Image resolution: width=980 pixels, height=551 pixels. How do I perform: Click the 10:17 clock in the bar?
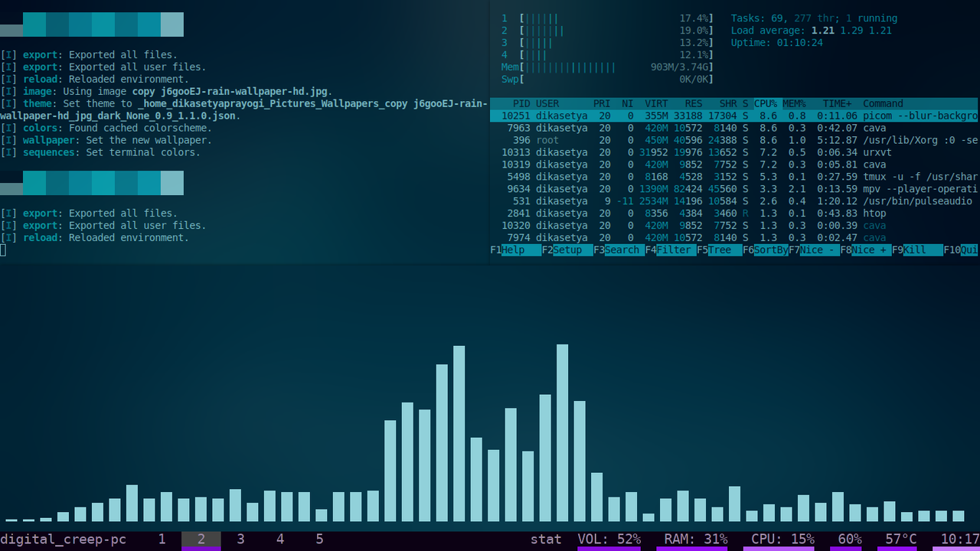click(x=960, y=540)
